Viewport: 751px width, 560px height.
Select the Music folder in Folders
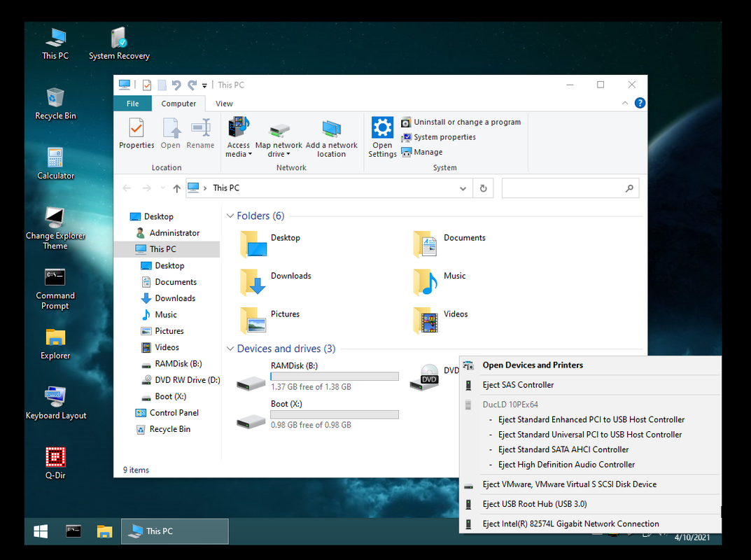pos(440,282)
